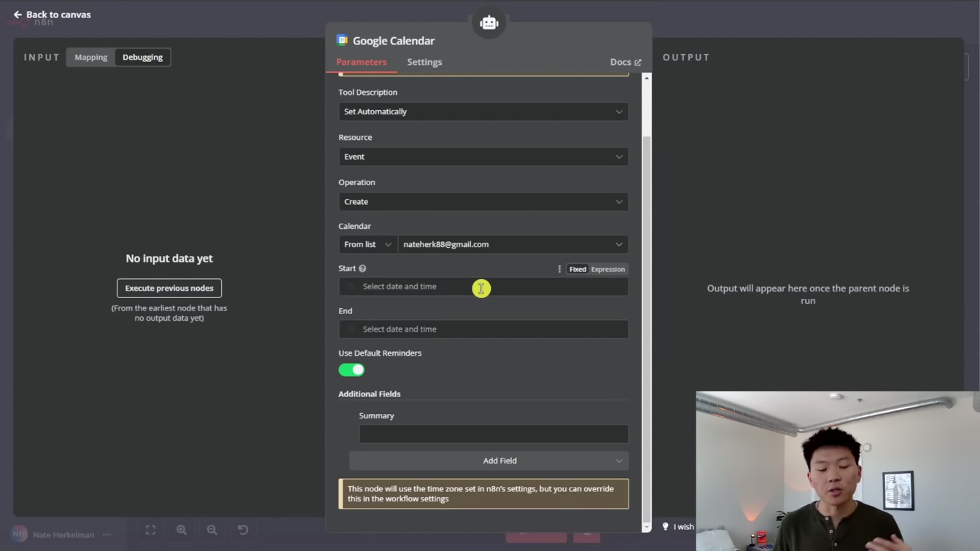Click the No input data yet message
The image size is (980, 551).
click(169, 258)
